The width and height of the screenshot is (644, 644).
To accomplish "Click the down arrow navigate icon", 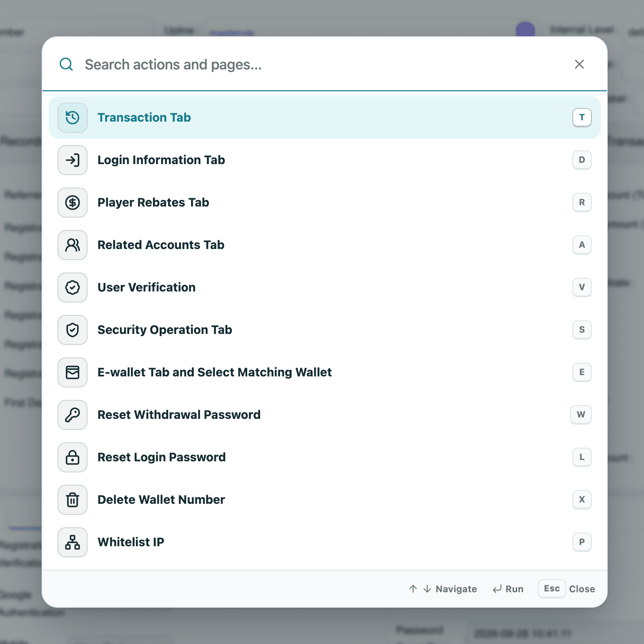I will [x=427, y=589].
